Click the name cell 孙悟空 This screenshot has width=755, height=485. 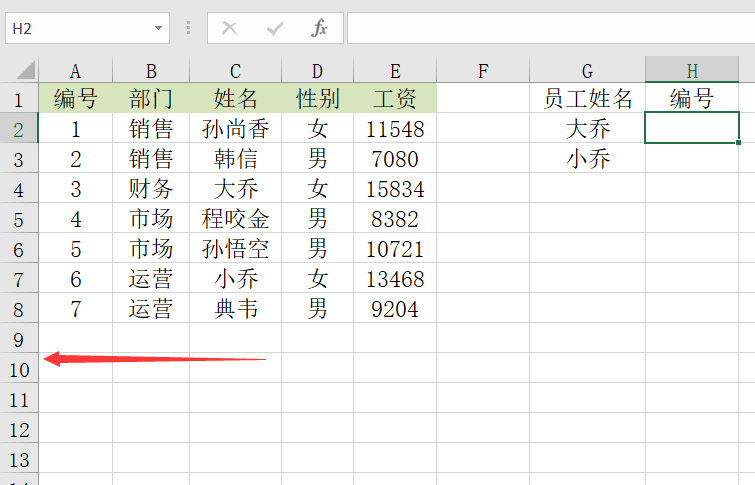(235, 248)
